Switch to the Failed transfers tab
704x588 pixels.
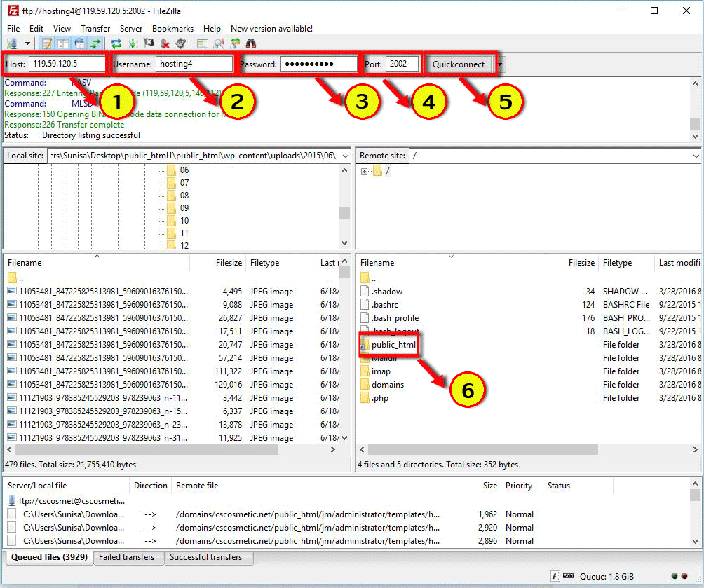click(x=127, y=558)
